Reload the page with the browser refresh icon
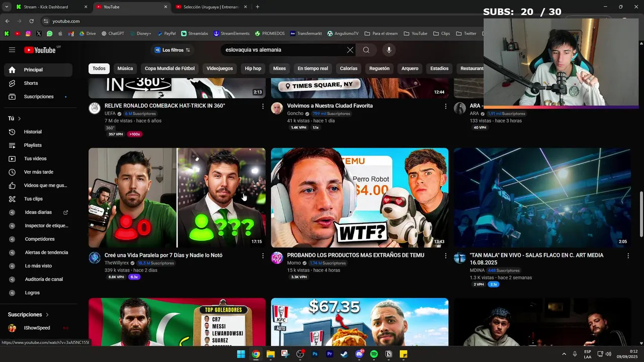 (31, 21)
